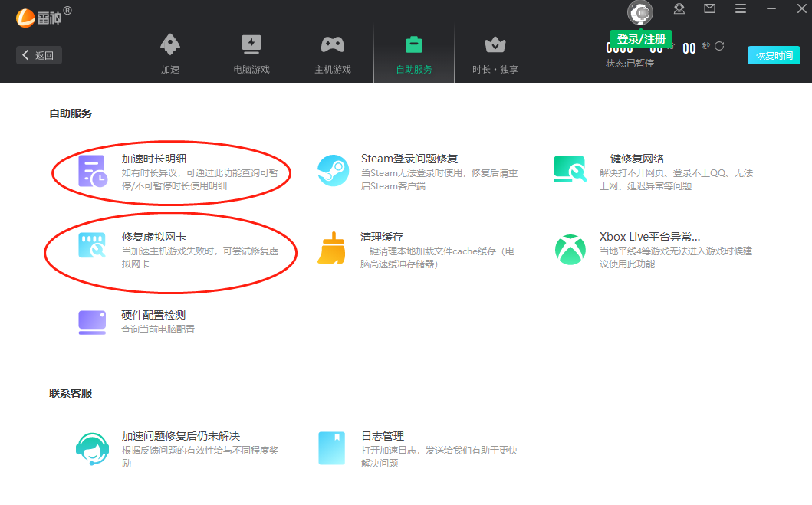Click the 清理缓存 broom icon

[331, 248]
